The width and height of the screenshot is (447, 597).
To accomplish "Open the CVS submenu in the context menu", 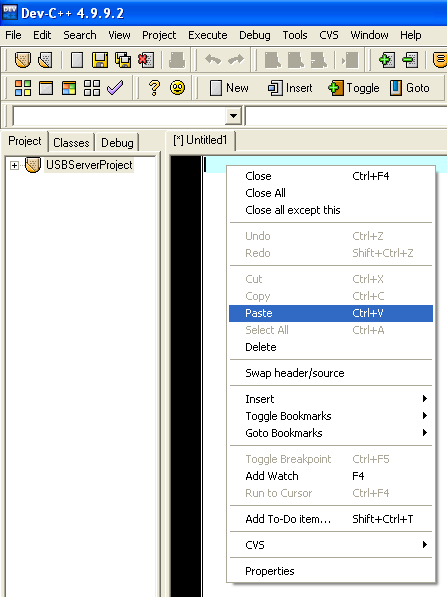I will 331,545.
